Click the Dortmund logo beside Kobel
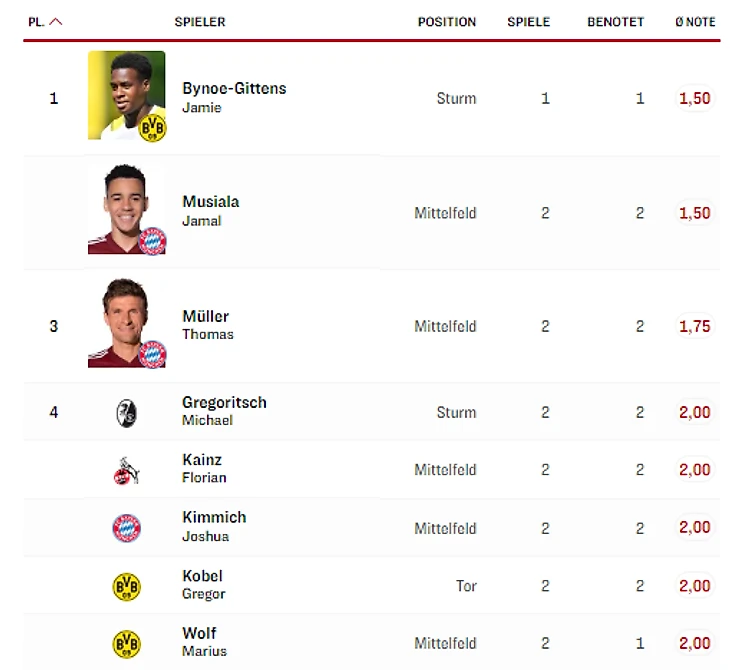This screenshot has width=730, height=670. pyautogui.click(x=126, y=586)
